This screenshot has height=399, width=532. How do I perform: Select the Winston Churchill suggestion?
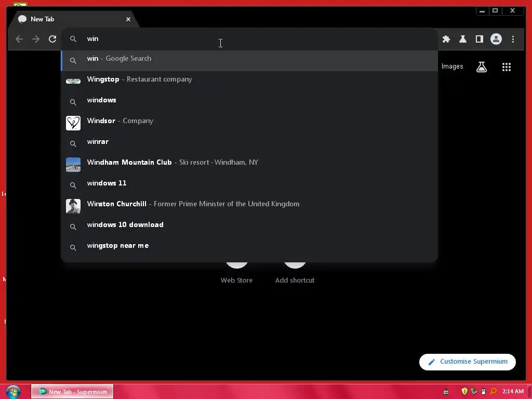(249, 206)
